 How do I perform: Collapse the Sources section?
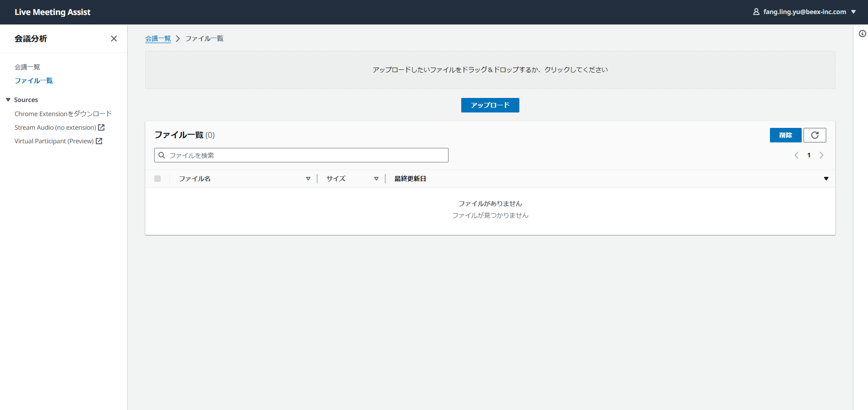(x=8, y=100)
